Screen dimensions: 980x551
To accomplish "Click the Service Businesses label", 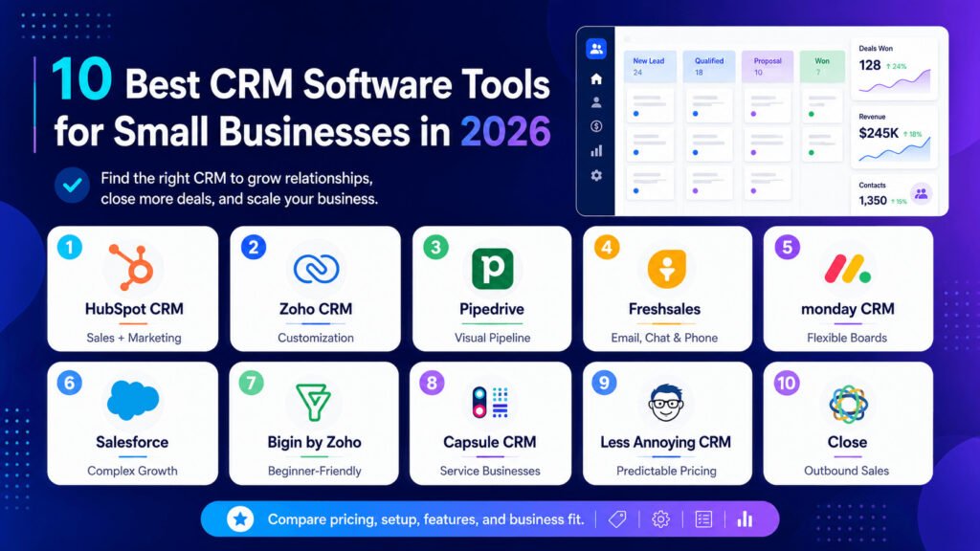I will (x=490, y=471).
